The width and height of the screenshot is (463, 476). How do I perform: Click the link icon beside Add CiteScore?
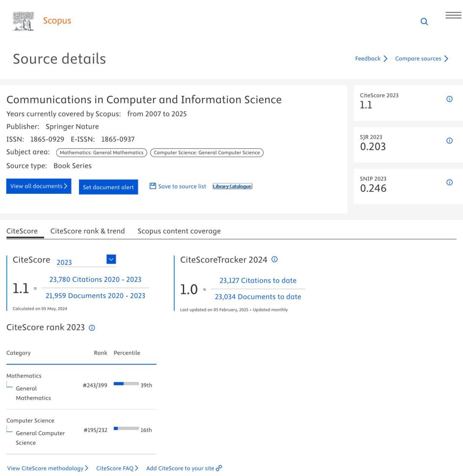click(x=219, y=468)
